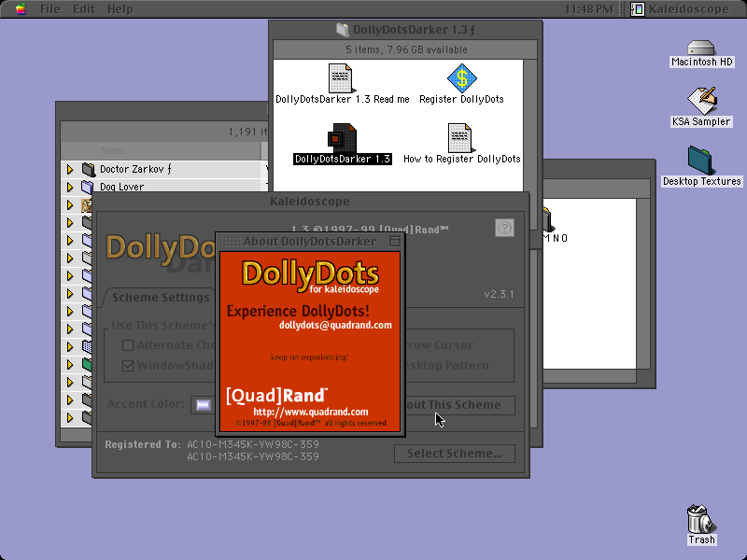
Task: Click the About DollyDotsDarker window title bar
Action: click(x=310, y=241)
